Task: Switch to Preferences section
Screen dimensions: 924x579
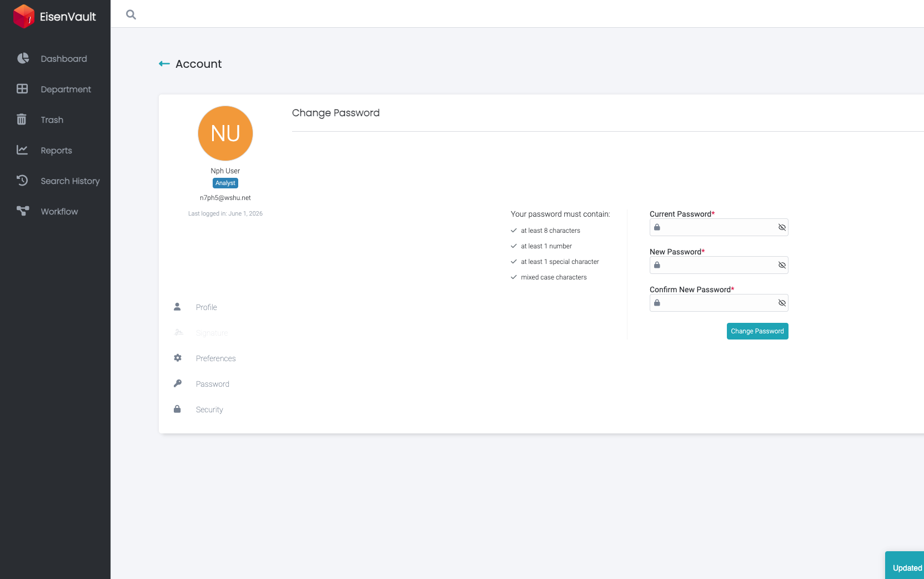Action: [215, 358]
